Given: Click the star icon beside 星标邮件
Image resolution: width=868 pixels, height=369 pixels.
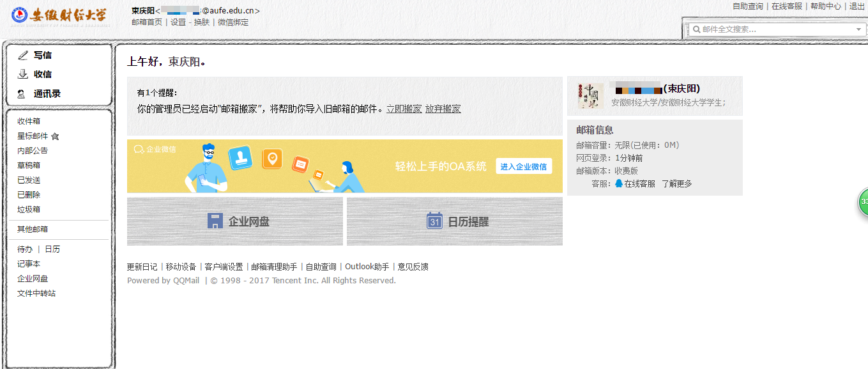Looking at the screenshot, I should coord(55,136).
